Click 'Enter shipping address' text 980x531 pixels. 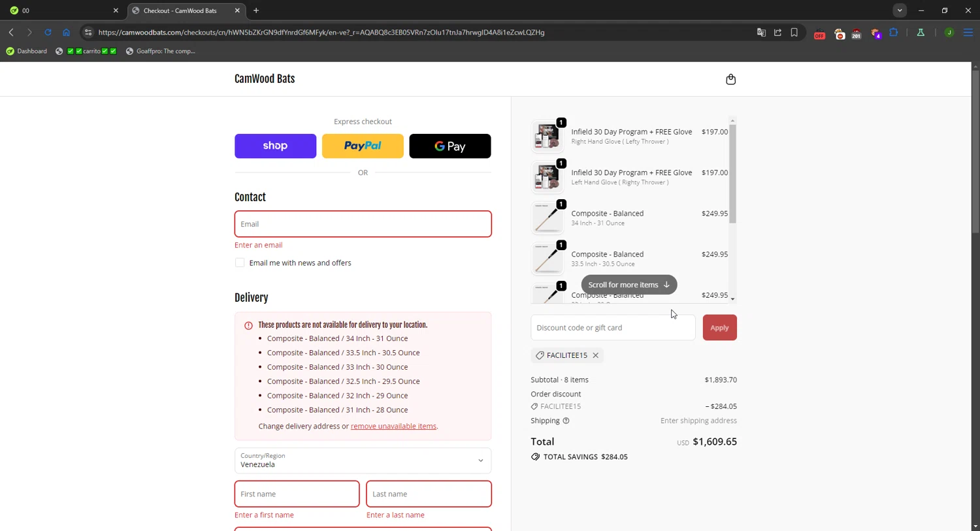click(x=698, y=421)
